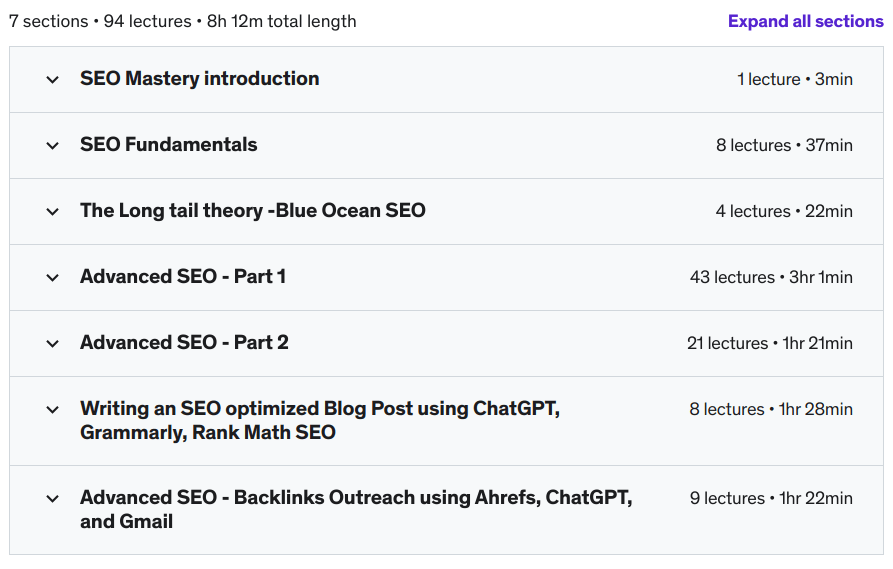Click the 21 lectures • 1hr 21min label

pyautogui.click(x=769, y=343)
